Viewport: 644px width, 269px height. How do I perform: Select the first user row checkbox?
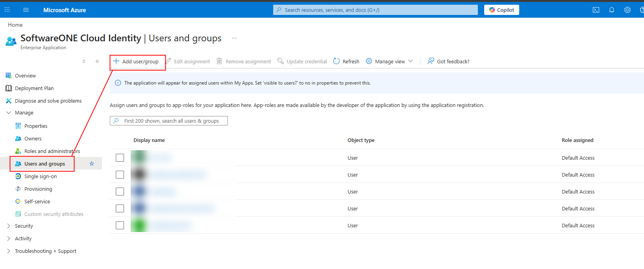pyautogui.click(x=120, y=158)
